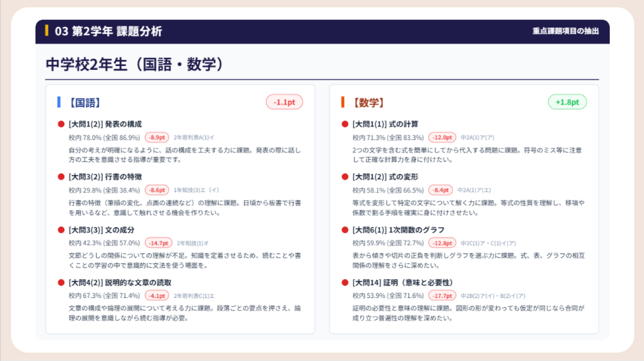Click the -17.7pt badge
Viewport: 644px width, 361px height.
[442, 296]
